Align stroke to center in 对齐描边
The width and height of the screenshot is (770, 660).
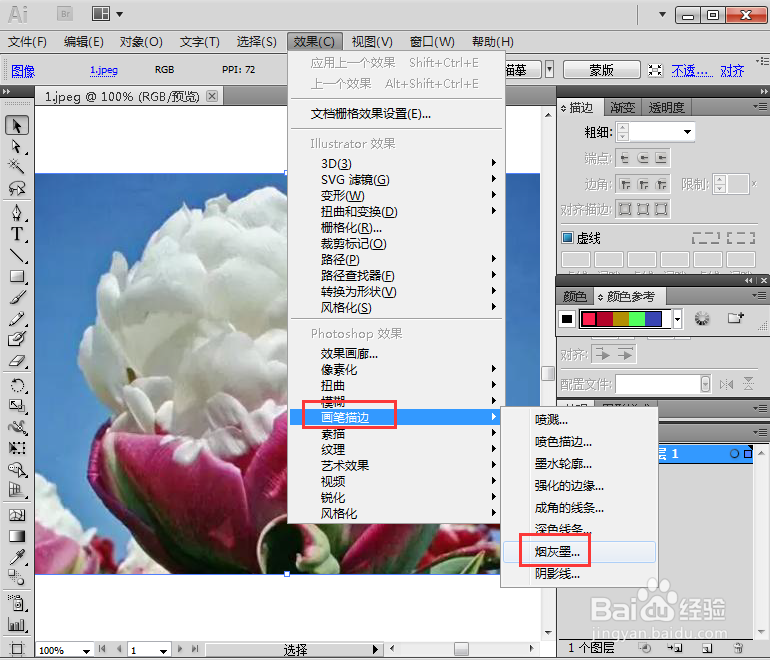tap(625, 209)
